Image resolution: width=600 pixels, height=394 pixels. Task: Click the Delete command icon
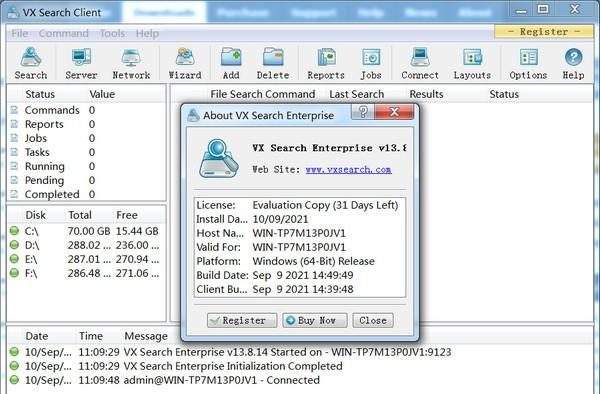pyautogui.click(x=273, y=63)
